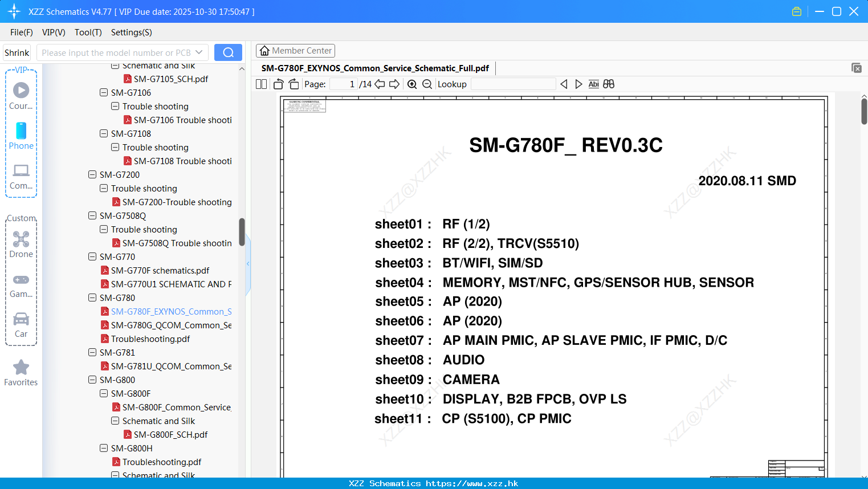This screenshot has height=489, width=868.
Task: Rotate the page counterclockwise
Action: (x=278, y=84)
